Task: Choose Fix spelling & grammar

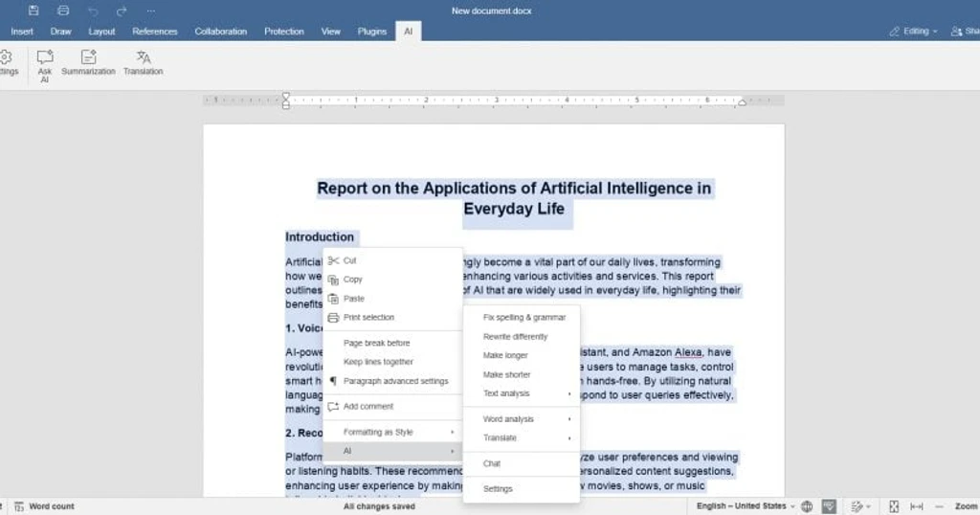Action: [x=522, y=318]
